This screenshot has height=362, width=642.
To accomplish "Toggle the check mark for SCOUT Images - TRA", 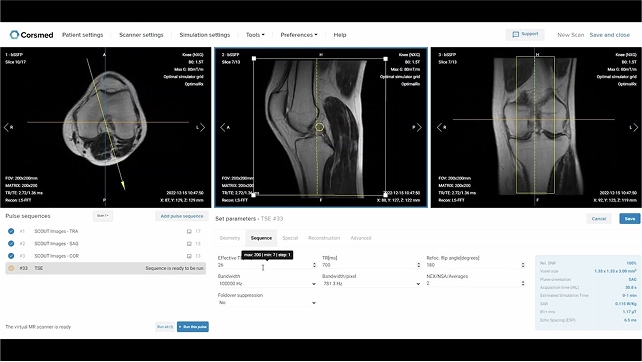I will pos(11,231).
